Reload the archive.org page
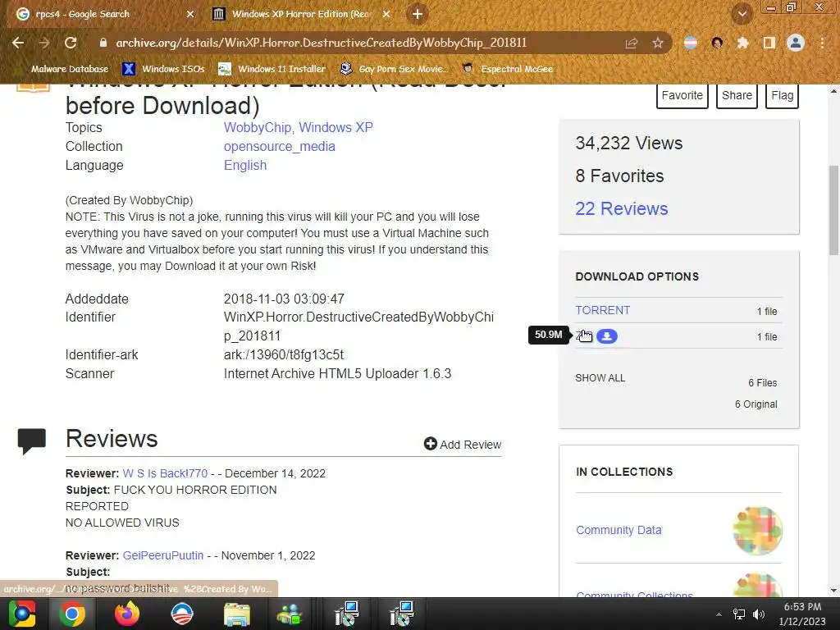Screen dimensions: 840x630 [x=71, y=43]
